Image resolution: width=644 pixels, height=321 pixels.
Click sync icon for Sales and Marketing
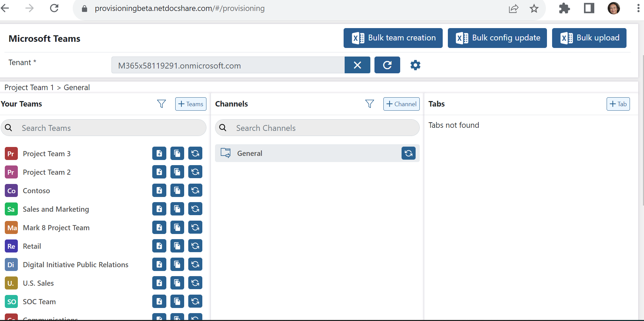point(195,209)
